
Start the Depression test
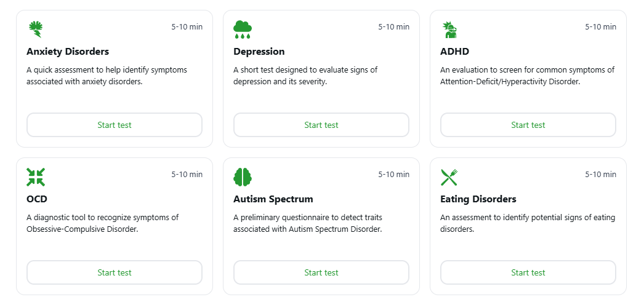click(321, 125)
